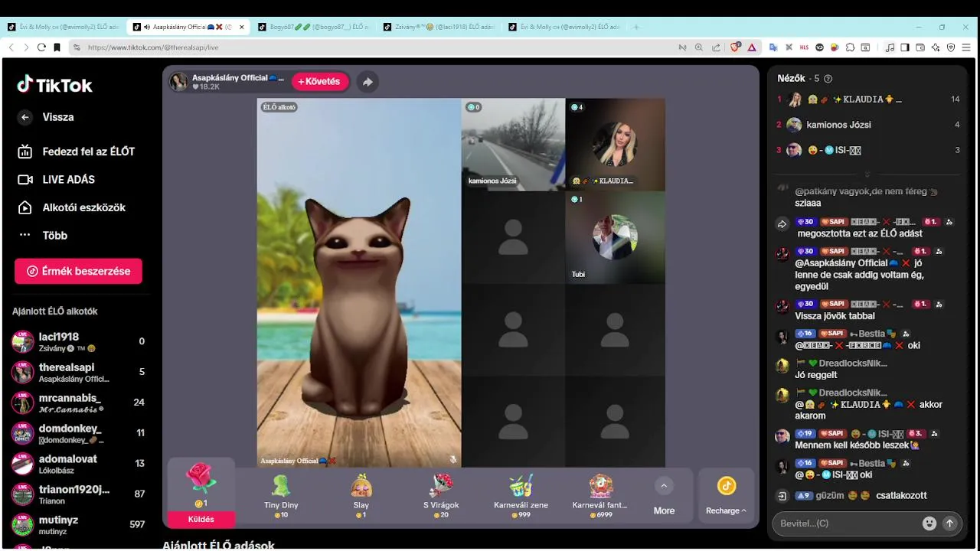Expand the gift list with More
Screen dimensions: 980x551
(x=664, y=497)
